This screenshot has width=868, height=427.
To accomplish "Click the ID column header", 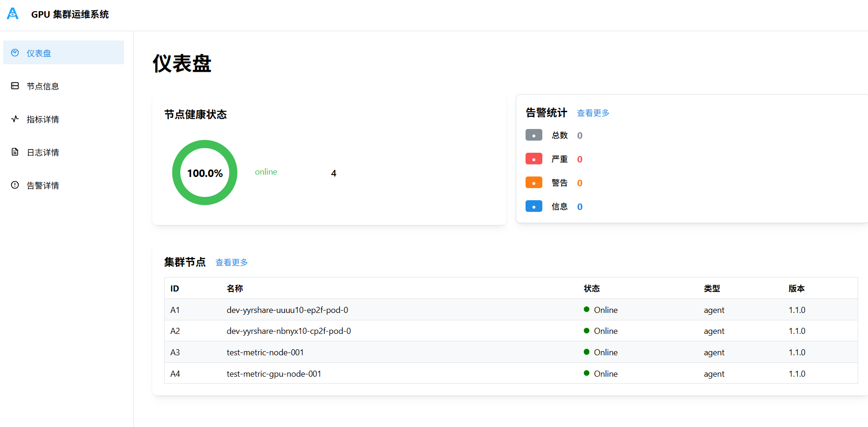I will pos(175,289).
